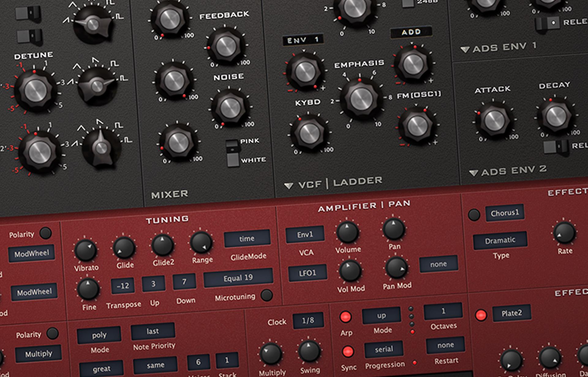The width and height of the screenshot is (588, 377).
Task: Click the ENV 1 source label
Action: pos(303,40)
